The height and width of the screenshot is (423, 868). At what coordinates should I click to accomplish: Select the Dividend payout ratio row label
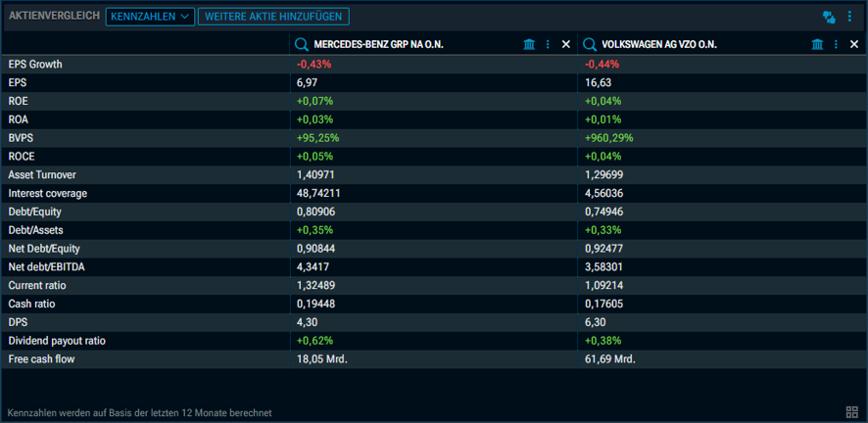pyautogui.click(x=57, y=341)
